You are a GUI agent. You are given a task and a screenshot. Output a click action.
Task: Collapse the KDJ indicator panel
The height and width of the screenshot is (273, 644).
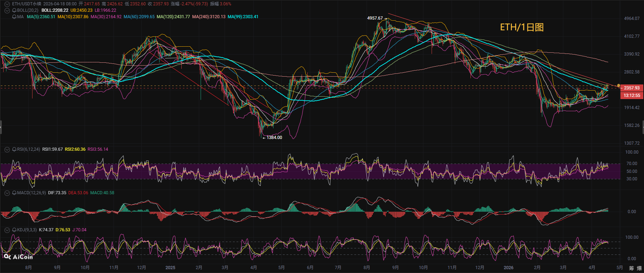coord(7,230)
